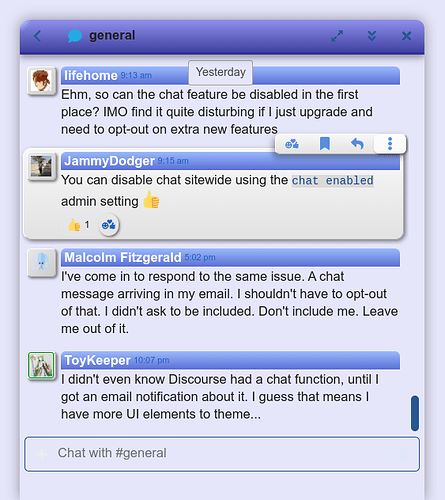Go back using the left chevron in header
The image size is (445, 500).
point(37,36)
